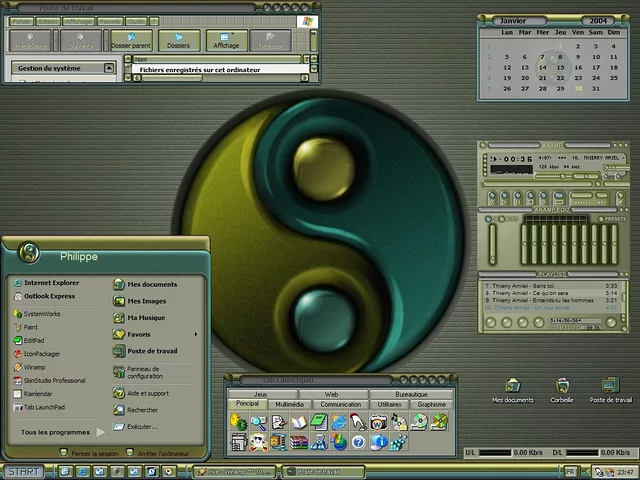Viewport: 640px width, 480px height.
Task: Open the Fichier menu
Action: tap(21, 20)
